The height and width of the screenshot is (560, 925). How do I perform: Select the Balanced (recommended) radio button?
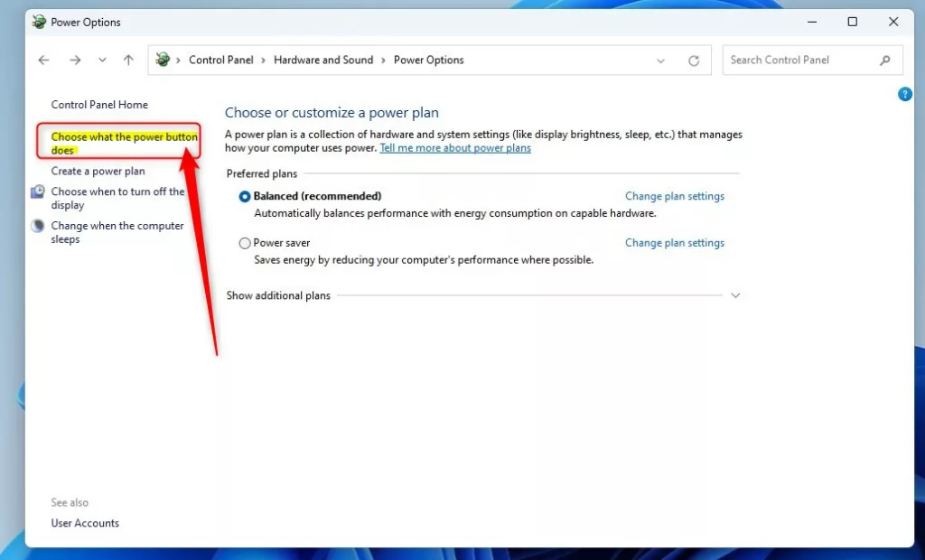(244, 197)
